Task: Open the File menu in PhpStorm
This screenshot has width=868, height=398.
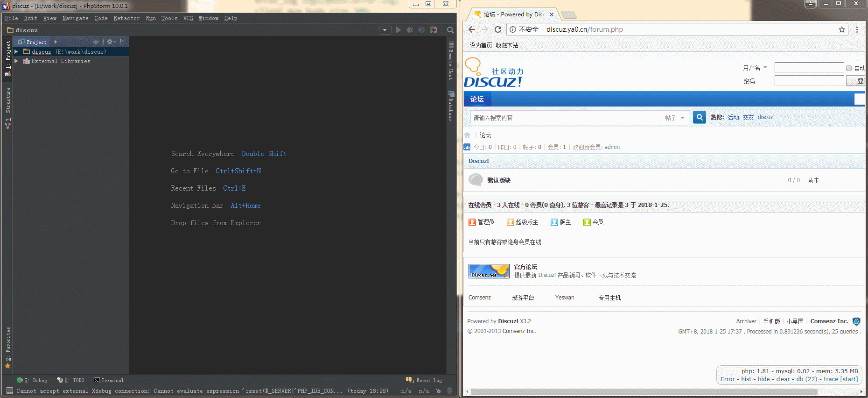Action: point(11,18)
